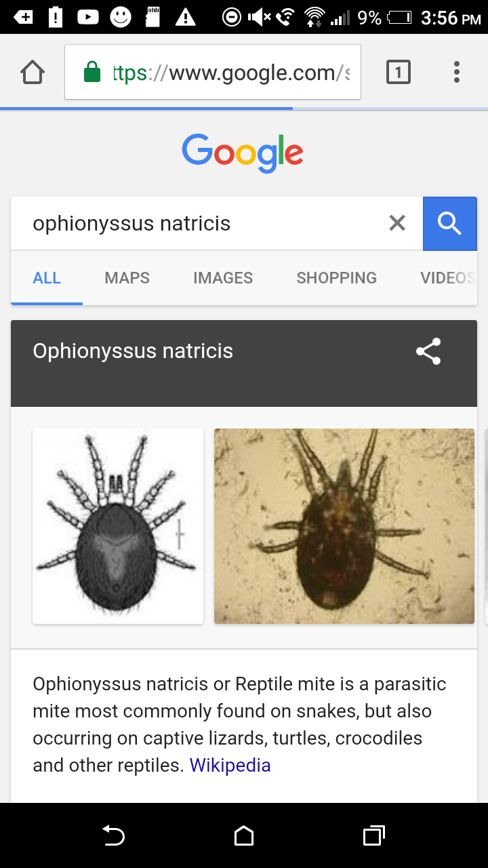Image resolution: width=488 pixels, height=868 pixels.
Task: Tap the search field containing ophionyssus natricis
Action: (x=203, y=223)
